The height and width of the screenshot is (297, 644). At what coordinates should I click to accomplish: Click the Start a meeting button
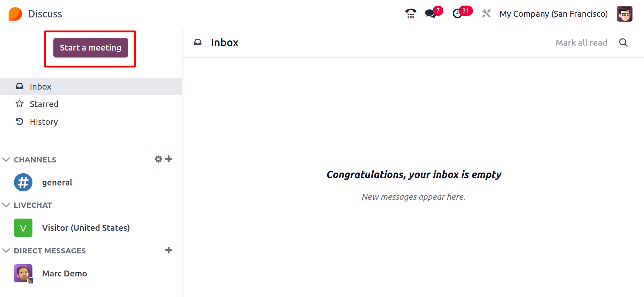[x=91, y=48]
